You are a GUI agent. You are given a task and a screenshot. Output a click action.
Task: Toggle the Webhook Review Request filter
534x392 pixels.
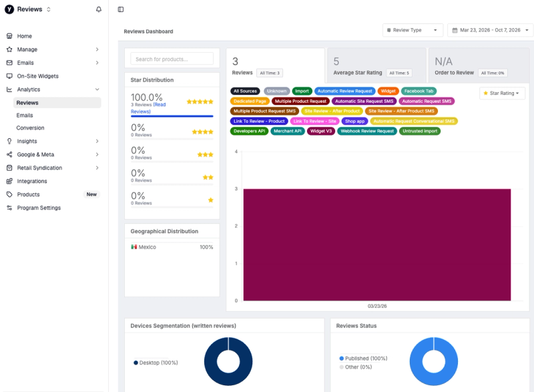click(367, 131)
